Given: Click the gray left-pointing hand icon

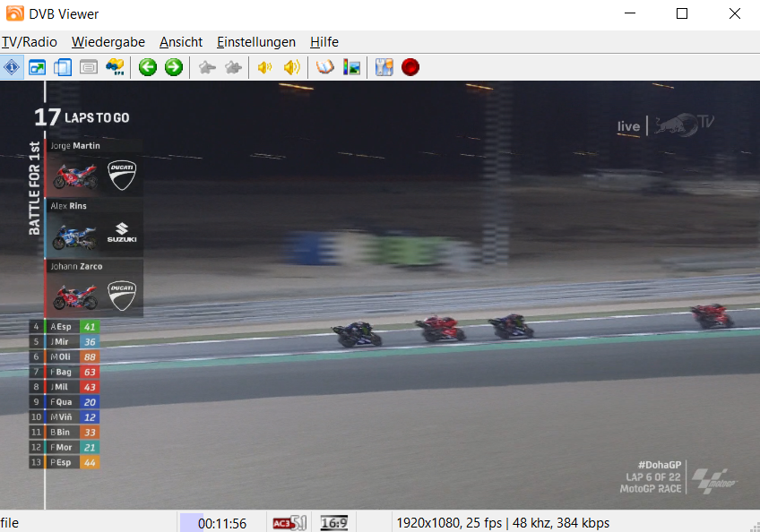Looking at the screenshot, I should click(x=207, y=67).
